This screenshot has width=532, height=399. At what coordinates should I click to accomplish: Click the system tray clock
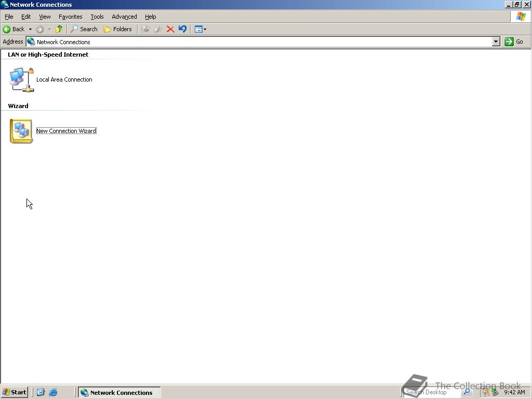click(514, 392)
